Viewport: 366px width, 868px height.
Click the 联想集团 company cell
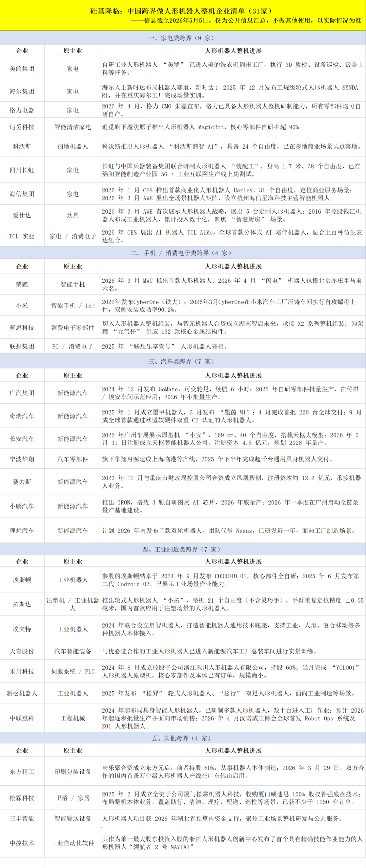(22, 346)
